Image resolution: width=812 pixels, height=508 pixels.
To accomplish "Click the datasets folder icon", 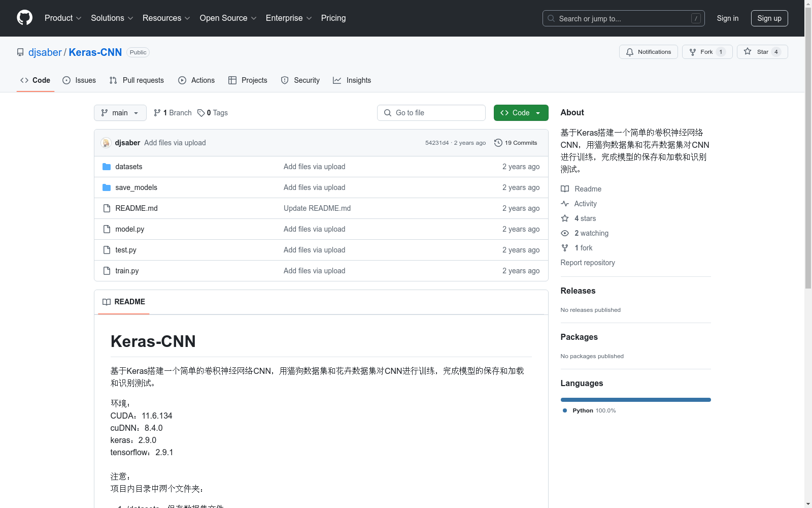I will 107,167.
